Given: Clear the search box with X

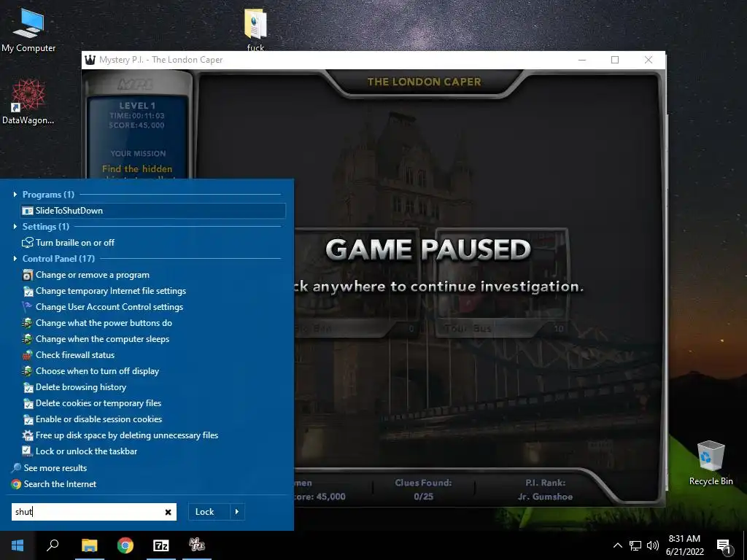Looking at the screenshot, I should click(169, 512).
